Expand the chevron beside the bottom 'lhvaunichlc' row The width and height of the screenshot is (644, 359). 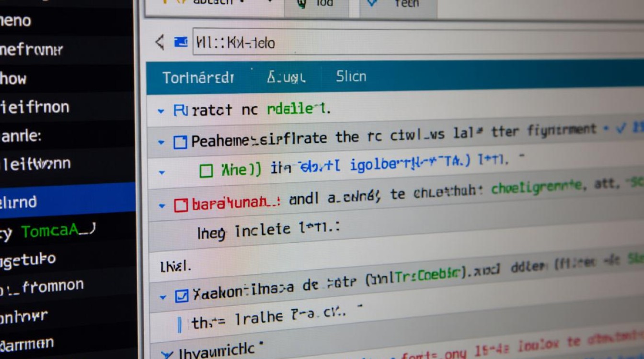(x=167, y=355)
